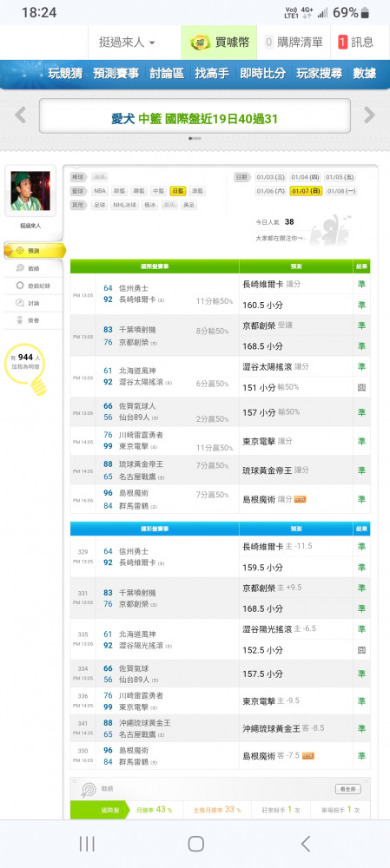
Task: Select 找高手 in the nav bar
Action: point(212,73)
